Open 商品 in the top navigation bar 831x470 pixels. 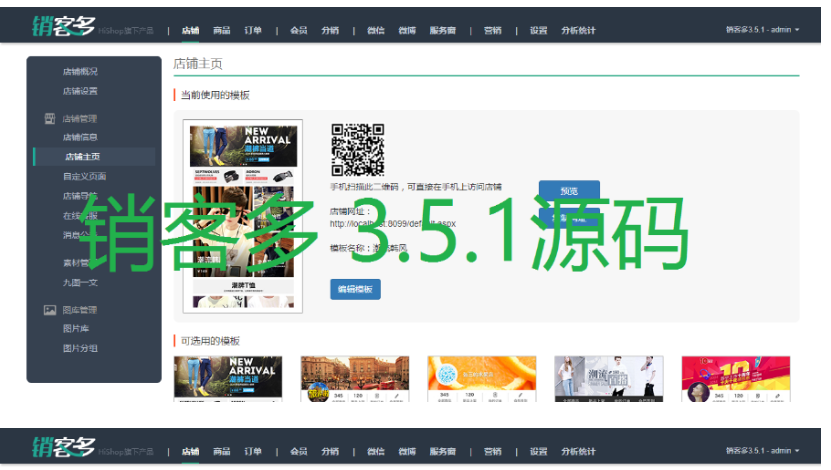(221, 30)
